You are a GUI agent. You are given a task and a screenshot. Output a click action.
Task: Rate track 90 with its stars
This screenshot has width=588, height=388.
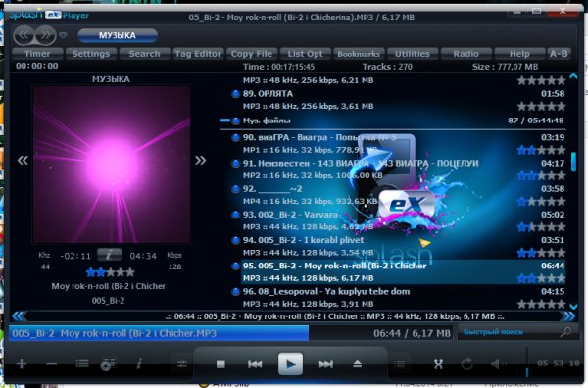542,150
